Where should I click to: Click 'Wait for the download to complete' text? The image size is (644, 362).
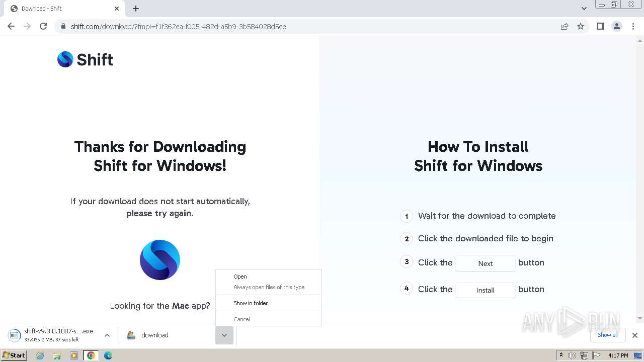point(487,216)
